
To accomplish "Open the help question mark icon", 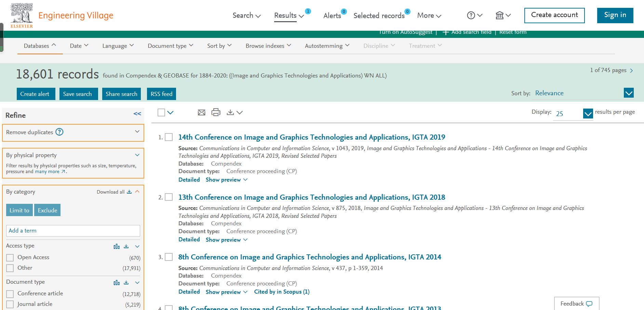I will point(471,15).
